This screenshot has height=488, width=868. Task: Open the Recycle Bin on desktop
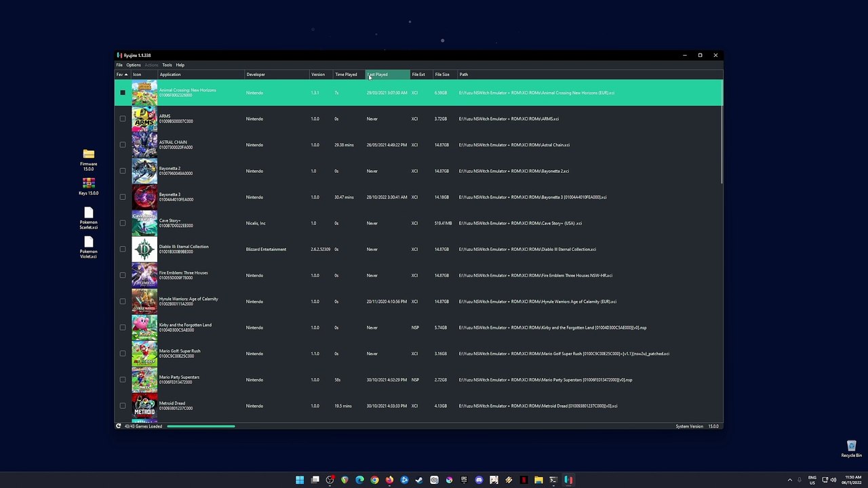(x=851, y=449)
